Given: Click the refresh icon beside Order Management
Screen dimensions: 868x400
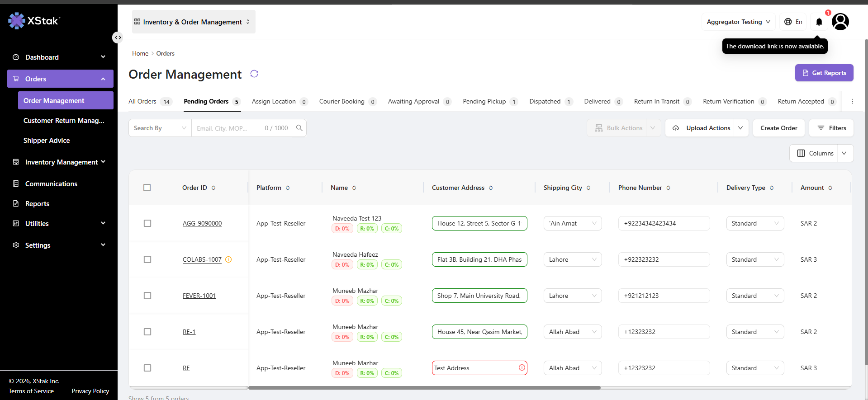Looking at the screenshot, I should 254,74.
